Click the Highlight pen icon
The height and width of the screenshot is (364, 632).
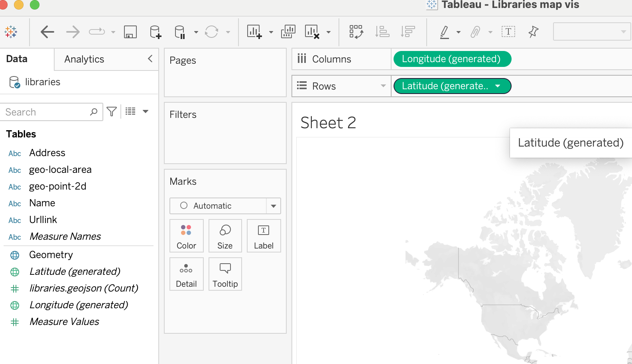click(x=445, y=32)
